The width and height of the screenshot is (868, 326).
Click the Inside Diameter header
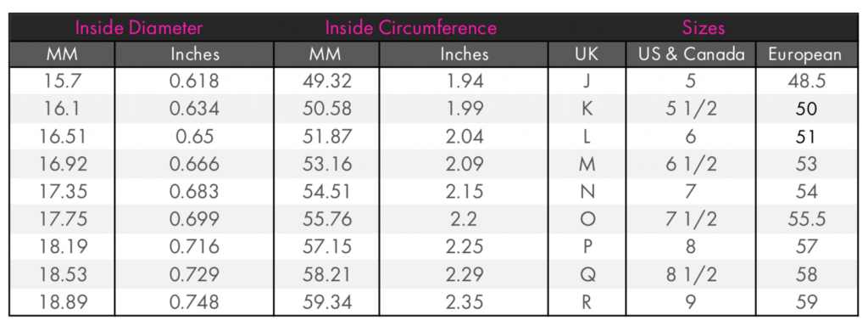pyautogui.click(x=139, y=28)
